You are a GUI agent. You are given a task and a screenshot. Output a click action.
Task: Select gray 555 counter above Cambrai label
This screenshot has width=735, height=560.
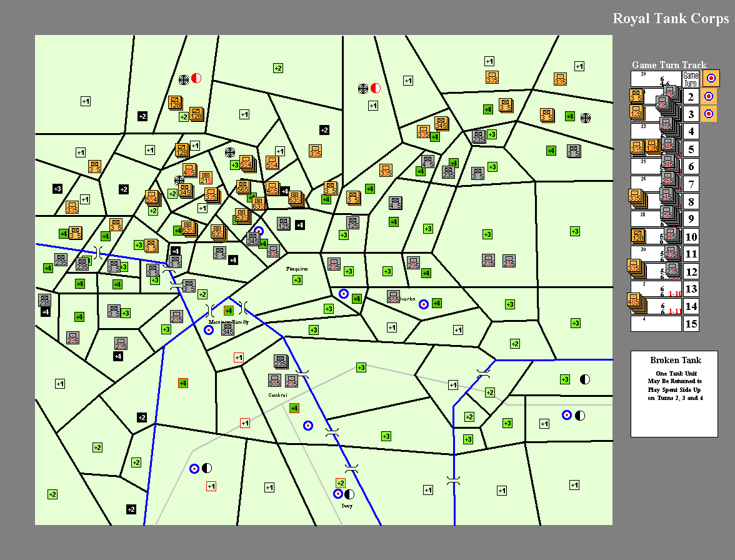tap(275, 380)
